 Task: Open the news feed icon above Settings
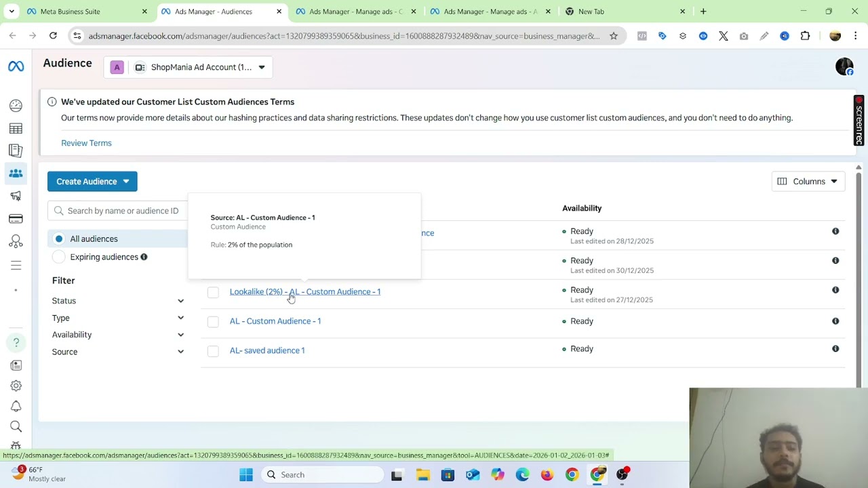coord(16,365)
